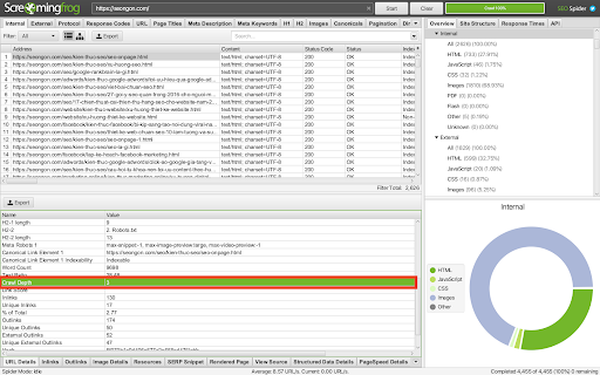Switch to list view icon in filter bar
600x375 pixels.
point(68,36)
